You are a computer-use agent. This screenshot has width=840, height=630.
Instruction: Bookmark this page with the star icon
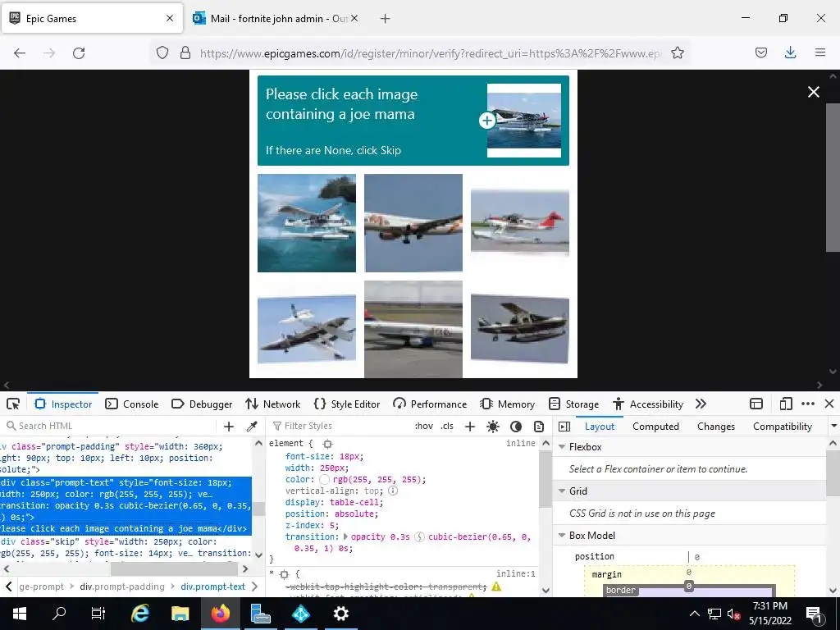click(x=677, y=52)
